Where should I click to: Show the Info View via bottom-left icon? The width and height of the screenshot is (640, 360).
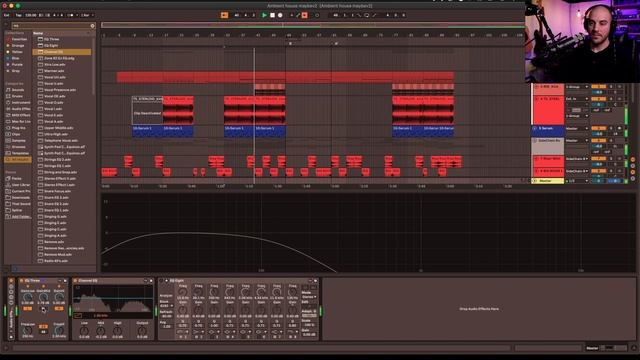[x=6, y=348]
